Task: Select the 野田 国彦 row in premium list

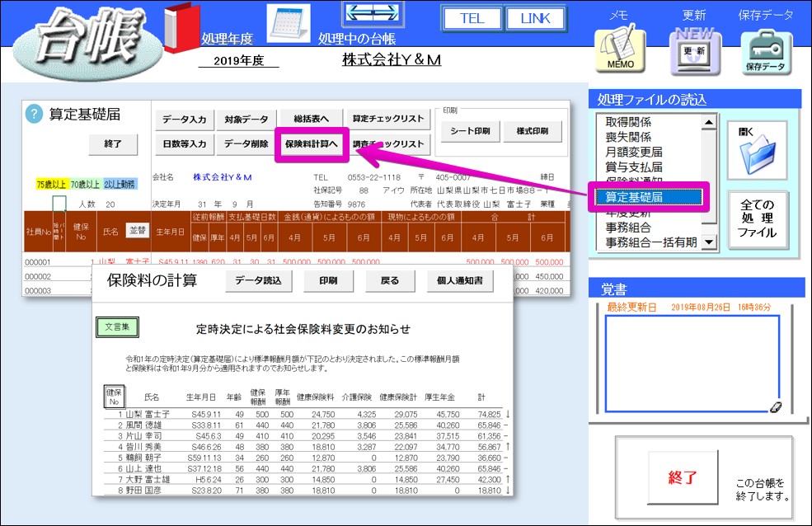Action: (x=307, y=491)
